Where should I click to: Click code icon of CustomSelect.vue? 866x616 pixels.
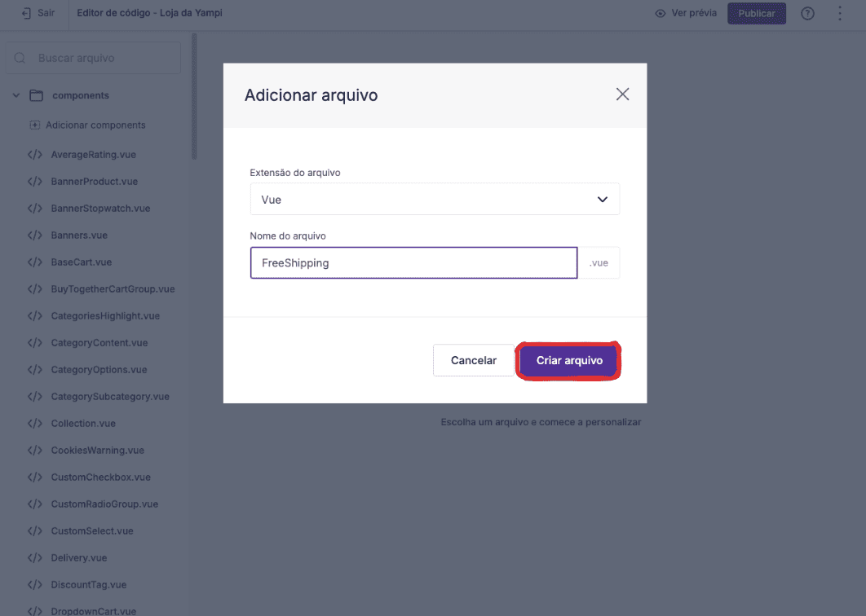pos(35,531)
